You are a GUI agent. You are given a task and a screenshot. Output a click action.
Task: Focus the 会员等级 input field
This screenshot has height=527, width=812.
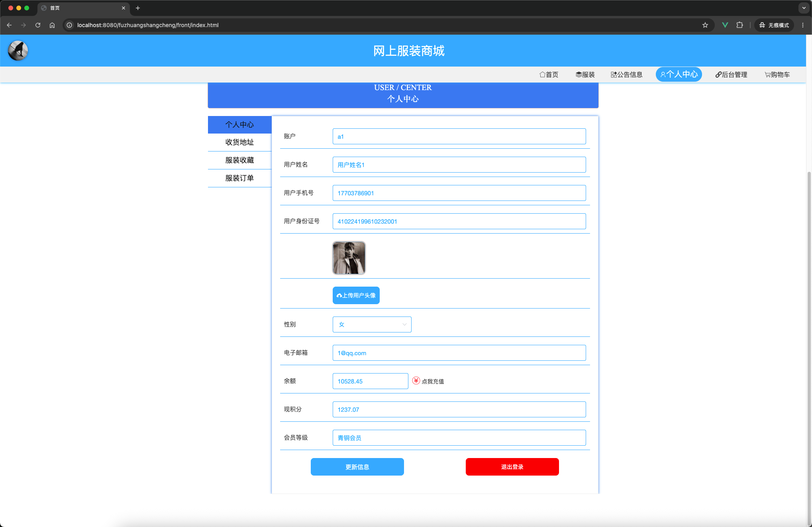(459, 438)
